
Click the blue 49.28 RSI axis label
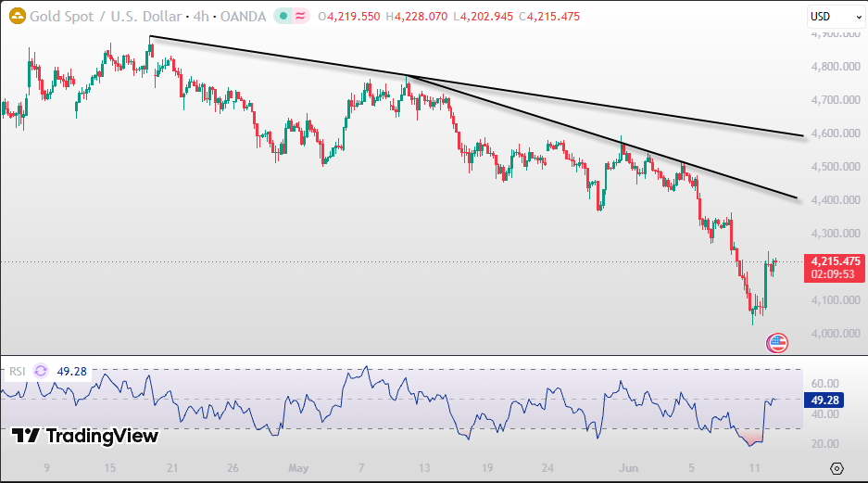[x=824, y=400]
